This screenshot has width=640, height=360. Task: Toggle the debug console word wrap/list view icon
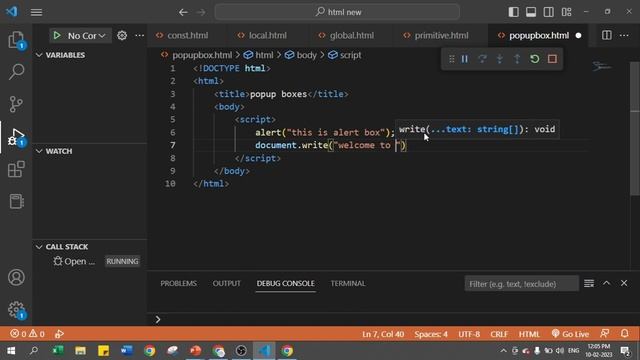pyautogui.click(x=589, y=283)
